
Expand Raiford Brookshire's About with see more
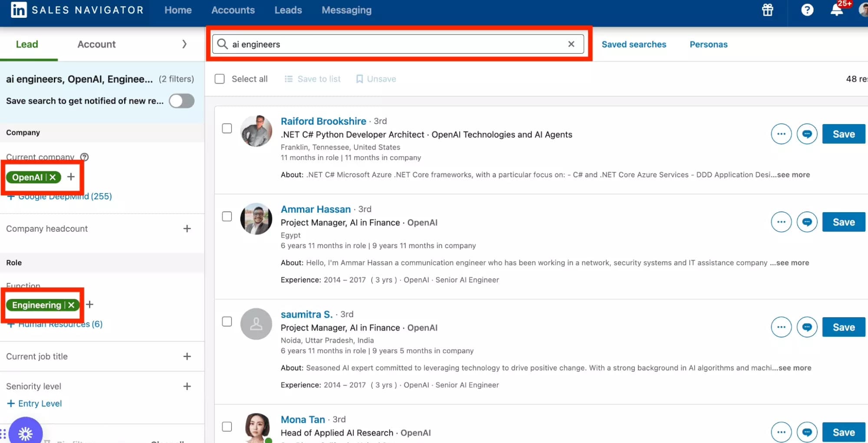[793, 174]
